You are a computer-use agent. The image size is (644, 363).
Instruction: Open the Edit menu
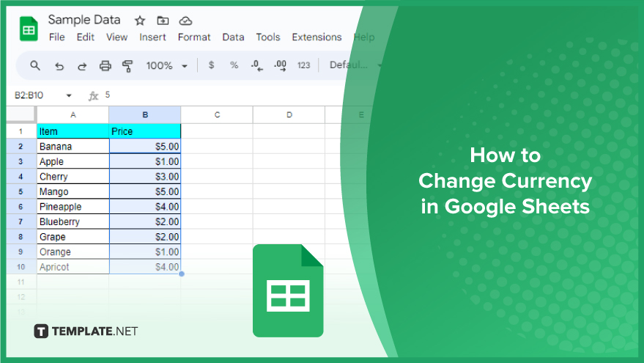tap(86, 37)
